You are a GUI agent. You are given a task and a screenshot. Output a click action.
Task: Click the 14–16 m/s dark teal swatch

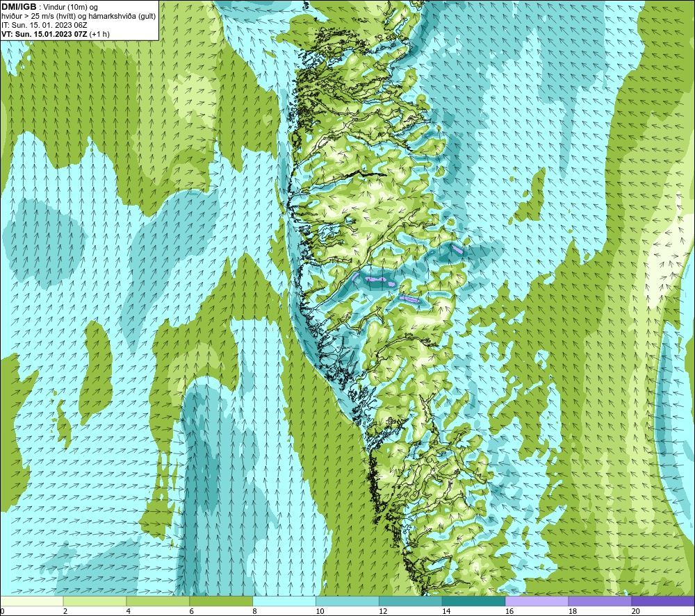tap(473, 601)
